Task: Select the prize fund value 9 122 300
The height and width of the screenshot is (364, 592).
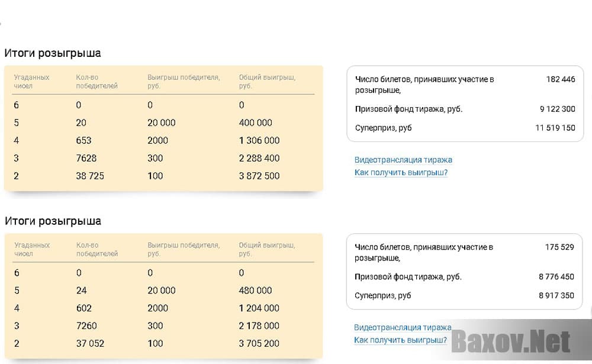Action: coord(557,109)
